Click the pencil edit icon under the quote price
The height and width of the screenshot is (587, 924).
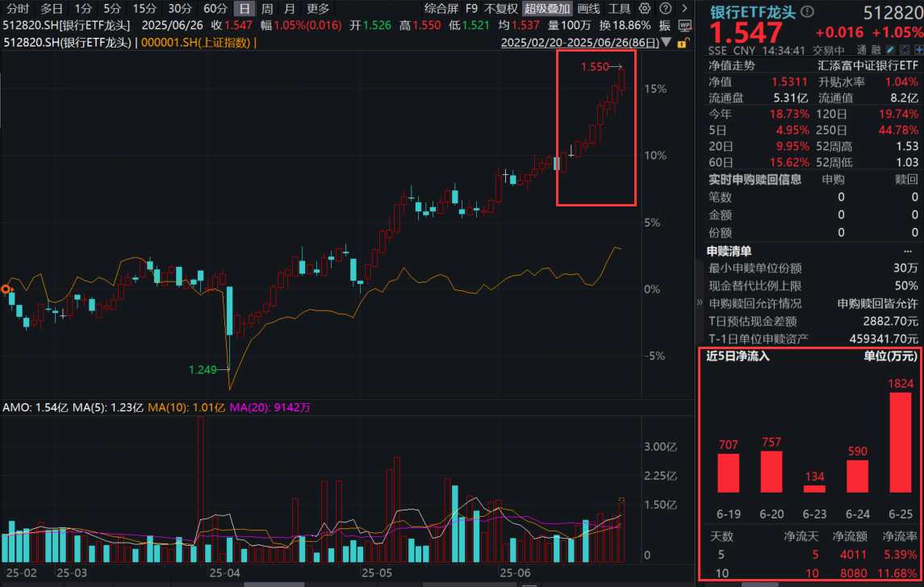tap(890, 50)
